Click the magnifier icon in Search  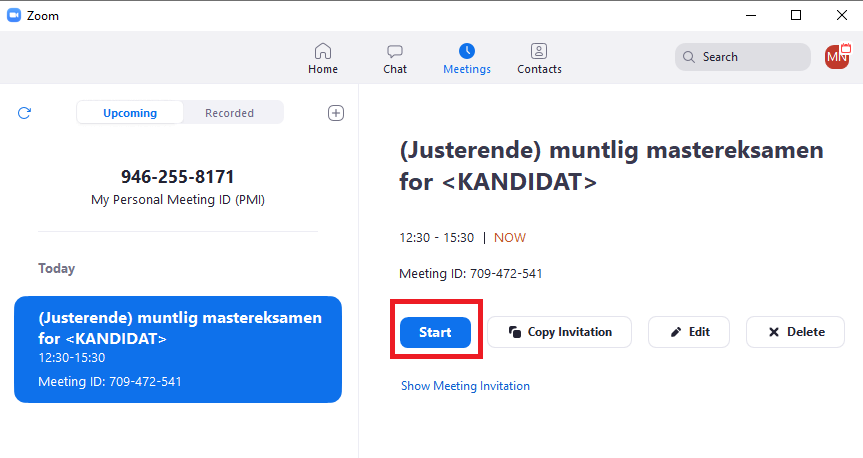pos(689,57)
